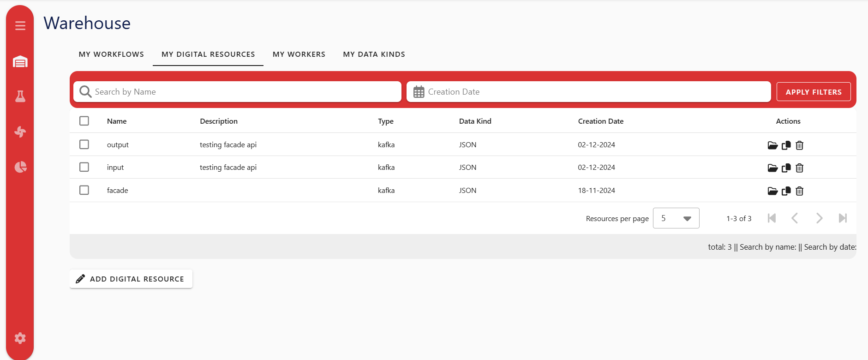Expand the Resources per page dropdown

point(676,218)
